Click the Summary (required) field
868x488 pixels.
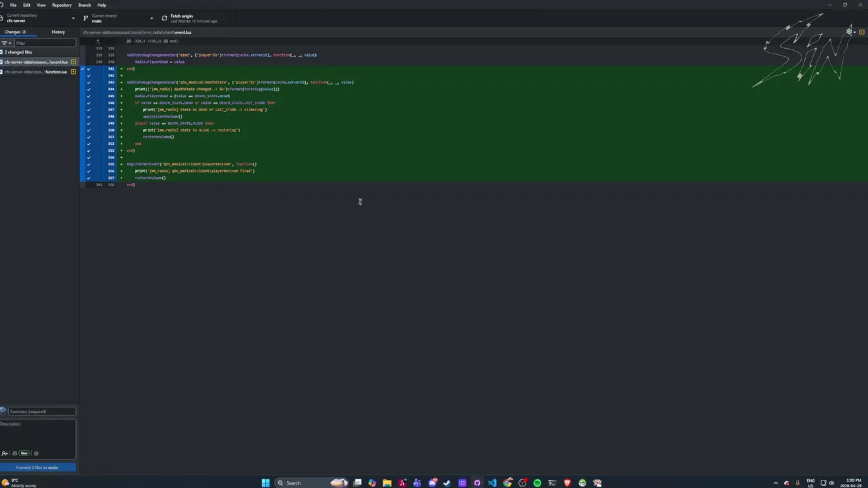click(42, 411)
